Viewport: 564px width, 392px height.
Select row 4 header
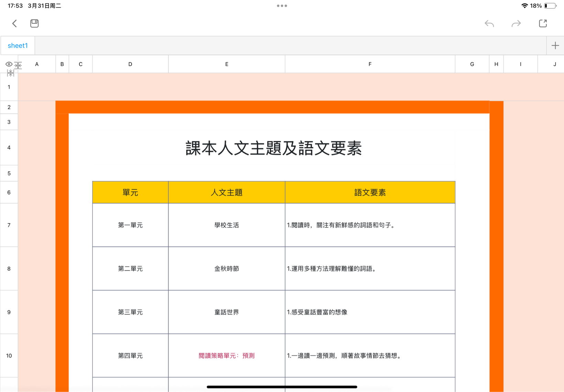(9, 148)
